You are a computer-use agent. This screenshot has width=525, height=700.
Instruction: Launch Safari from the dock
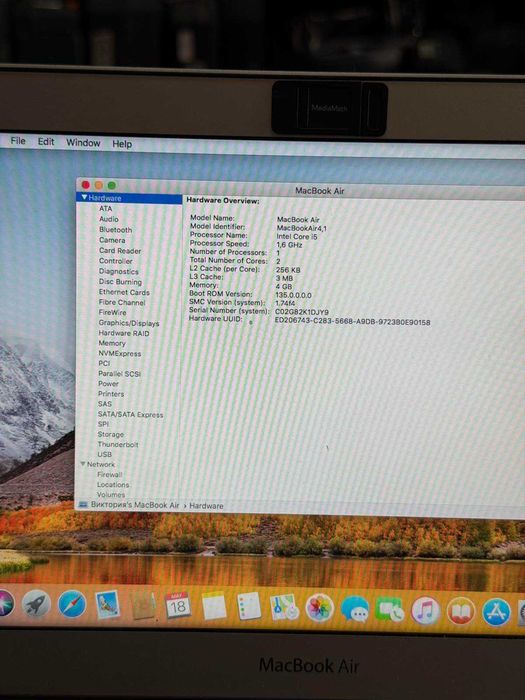click(72, 604)
